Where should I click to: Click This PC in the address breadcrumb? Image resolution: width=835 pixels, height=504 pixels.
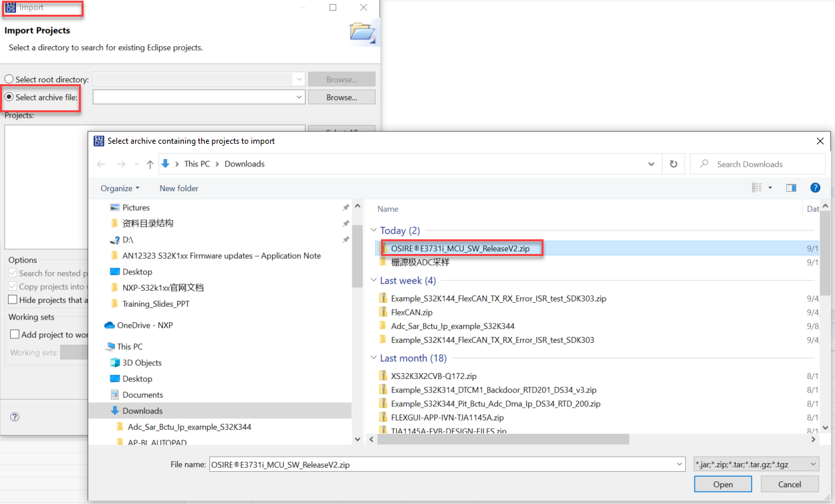click(197, 164)
